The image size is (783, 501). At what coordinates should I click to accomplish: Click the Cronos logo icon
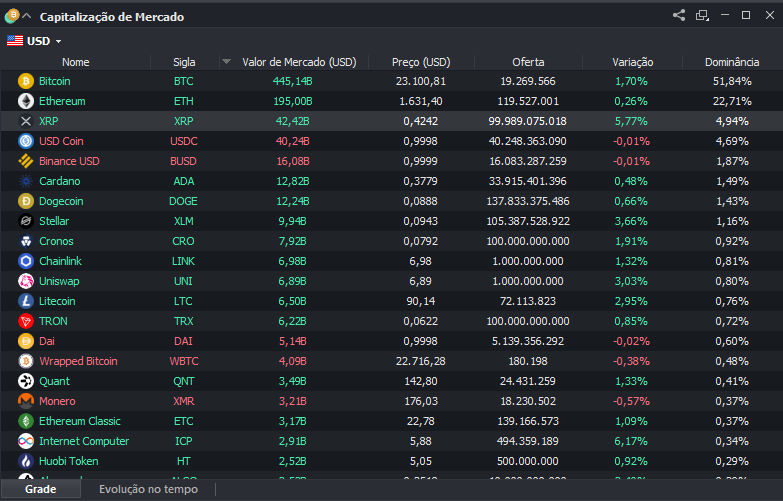26,241
